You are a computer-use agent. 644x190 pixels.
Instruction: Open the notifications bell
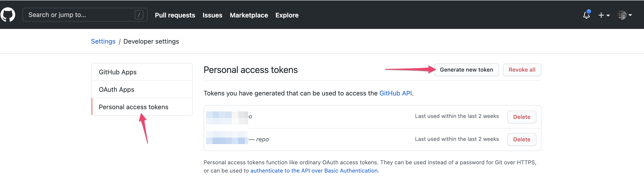pos(587,15)
